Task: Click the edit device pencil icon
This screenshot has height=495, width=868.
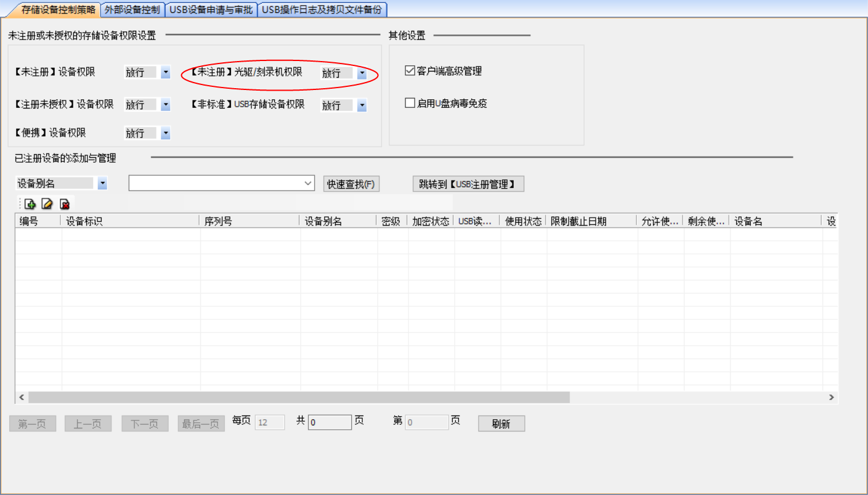Action: click(x=47, y=204)
